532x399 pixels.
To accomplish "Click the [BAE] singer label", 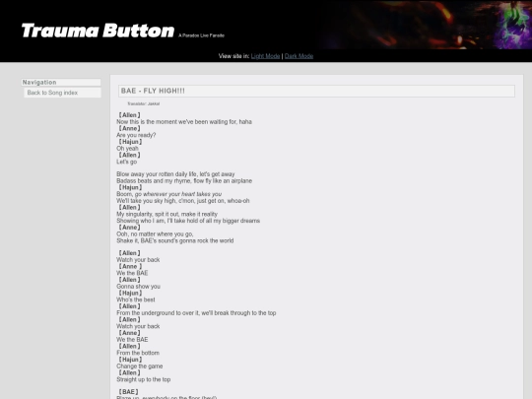I will (129, 392).
